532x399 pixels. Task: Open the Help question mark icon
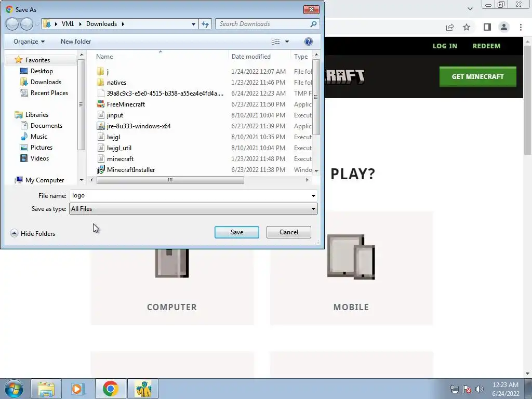[x=308, y=42]
